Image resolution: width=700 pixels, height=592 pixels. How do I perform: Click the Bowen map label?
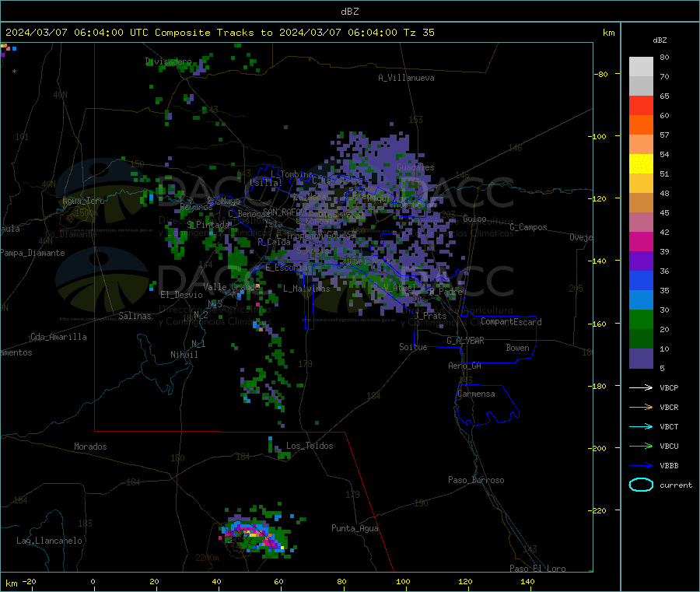pyautogui.click(x=517, y=348)
